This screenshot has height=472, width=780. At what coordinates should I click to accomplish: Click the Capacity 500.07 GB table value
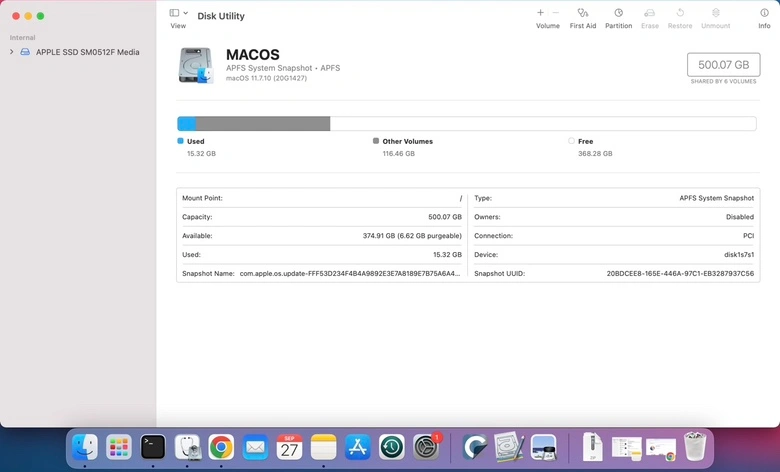click(x=445, y=217)
